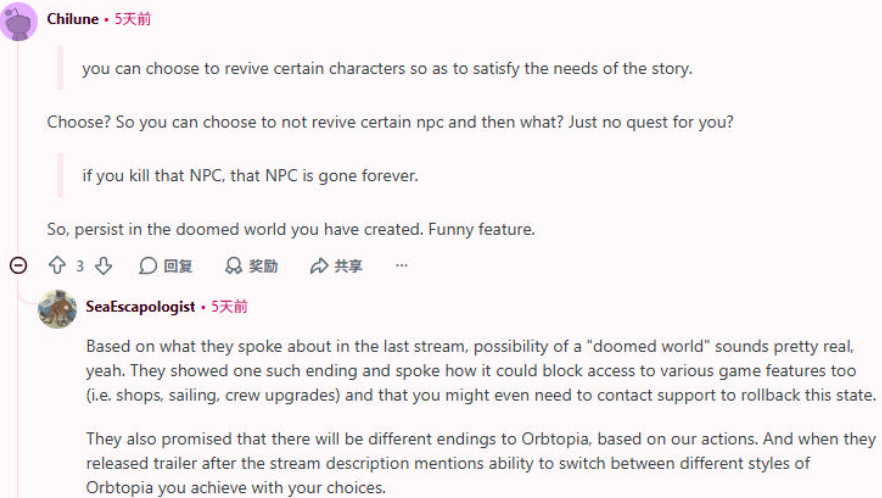882x498 pixels.
Task: Click Chilune's 5天前 timestamp
Action: tap(133, 19)
